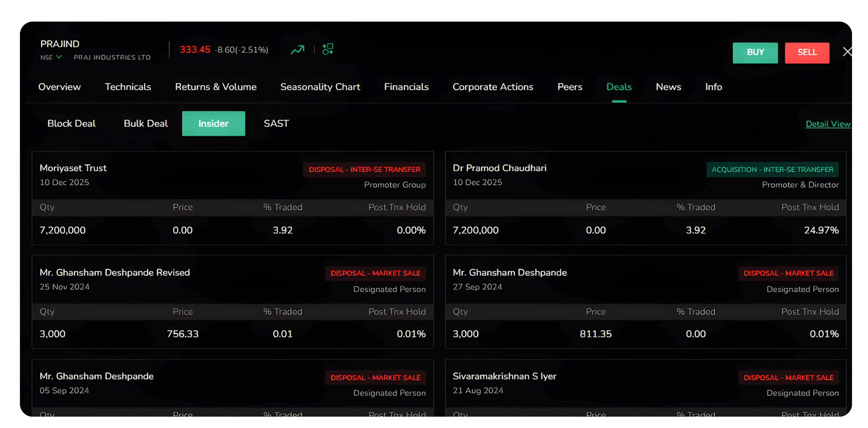The image size is (868, 428).
Task: Open the price chart icon next to quote
Action: [x=298, y=49]
